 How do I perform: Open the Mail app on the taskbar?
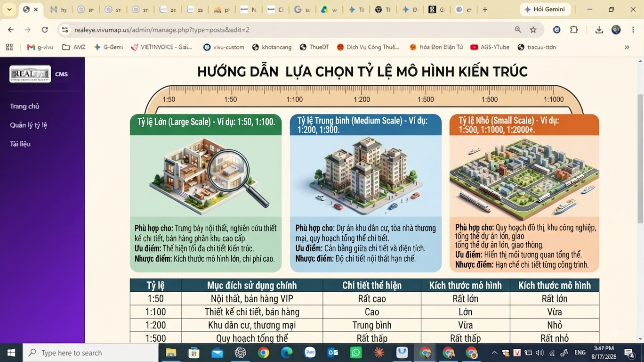(x=217, y=353)
